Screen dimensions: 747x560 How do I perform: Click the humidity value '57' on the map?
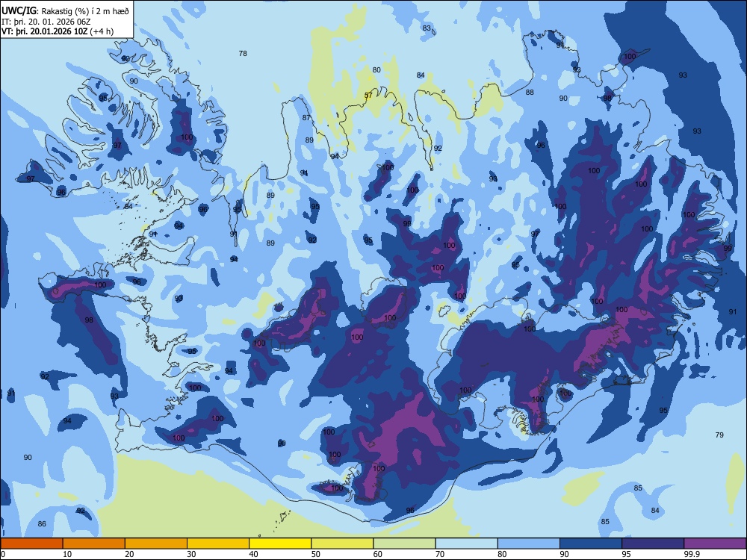coord(368,96)
